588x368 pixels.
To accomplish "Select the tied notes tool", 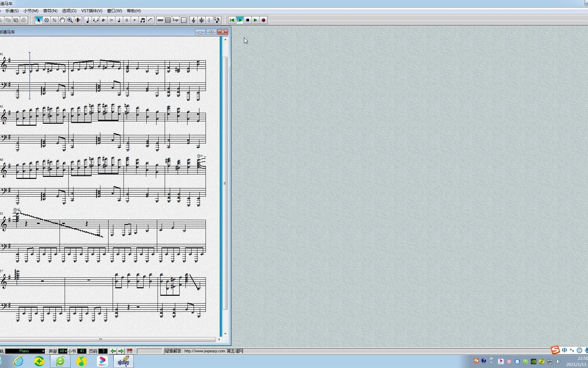I will coord(96,20).
